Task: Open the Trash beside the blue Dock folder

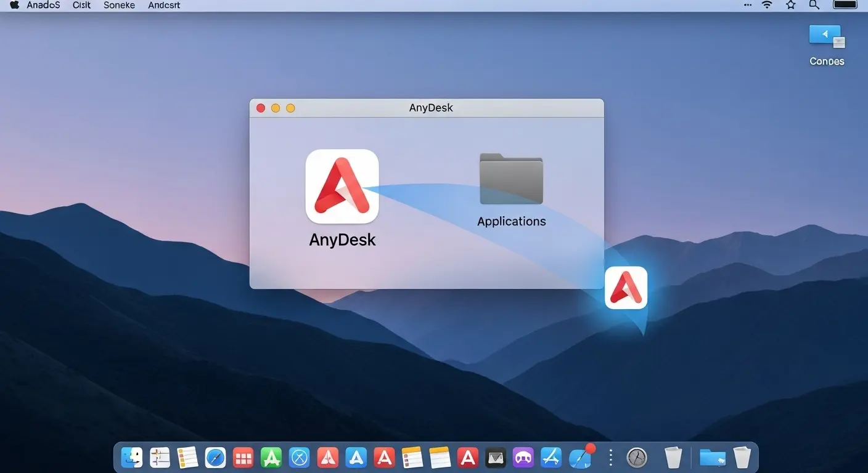Action: (x=742, y=458)
